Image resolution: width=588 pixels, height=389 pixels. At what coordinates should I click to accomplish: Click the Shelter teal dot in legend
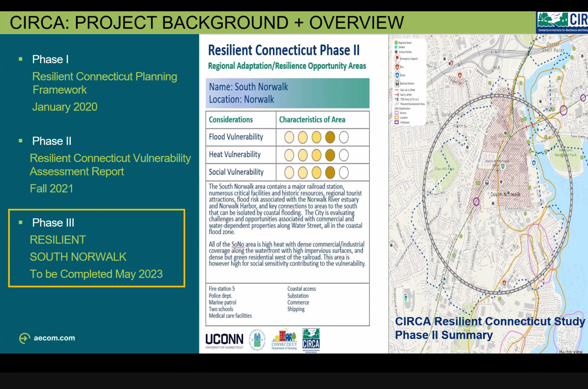396,47
